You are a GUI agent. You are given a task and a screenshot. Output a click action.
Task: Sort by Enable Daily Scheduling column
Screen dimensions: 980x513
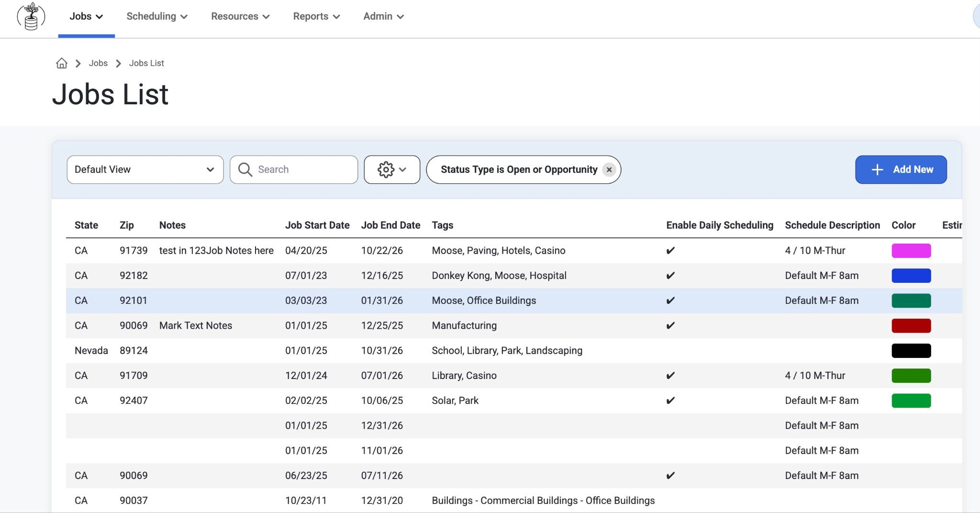point(720,225)
